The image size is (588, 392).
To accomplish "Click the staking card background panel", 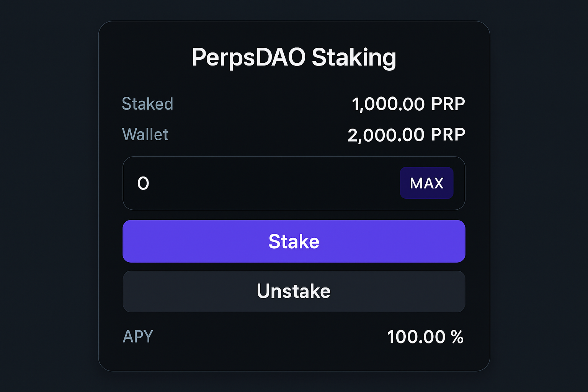I will 294,360.
